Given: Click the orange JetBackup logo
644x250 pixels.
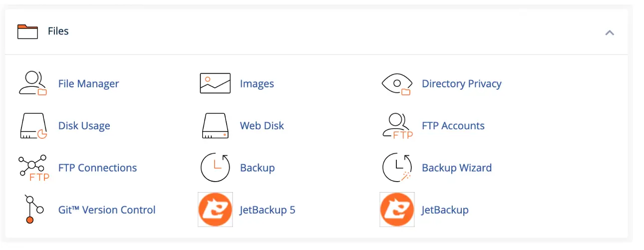Looking at the screenshot, I should point(397,210).
